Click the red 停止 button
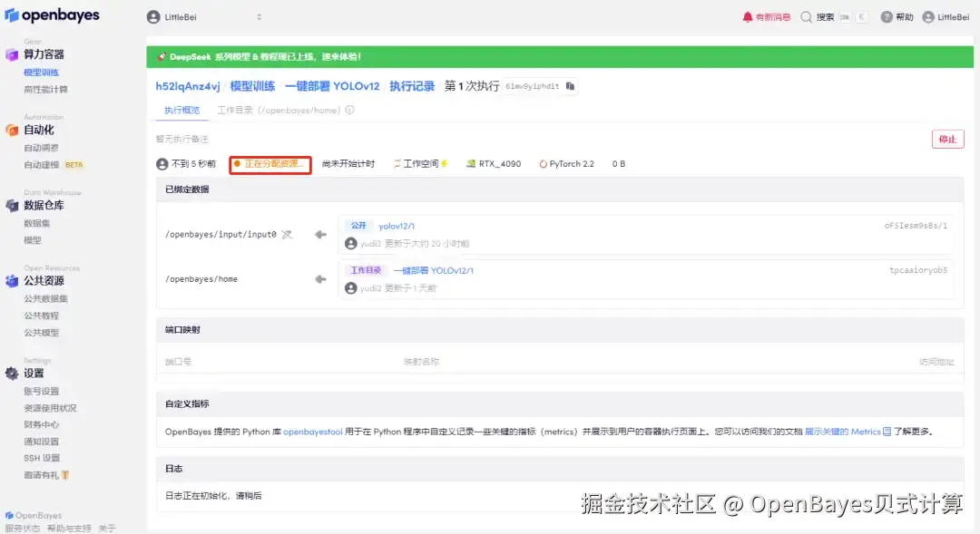 coord(947,140)
